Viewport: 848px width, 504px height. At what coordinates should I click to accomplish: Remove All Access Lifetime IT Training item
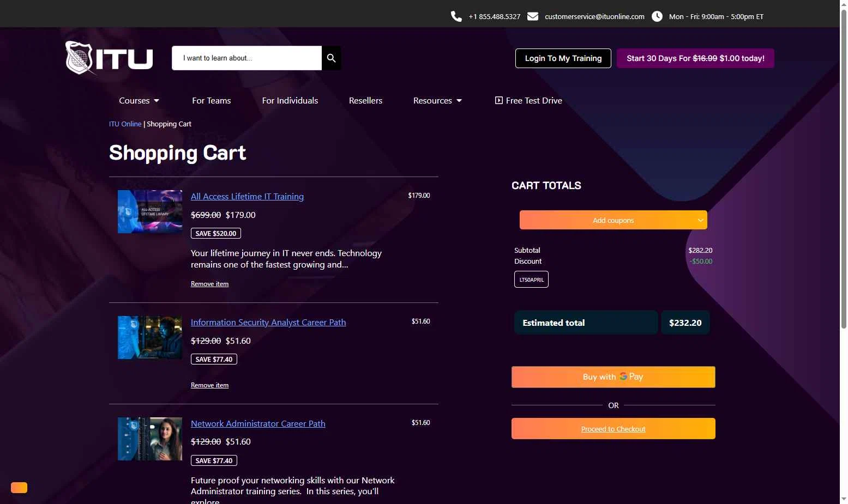(x=209, y=284)
